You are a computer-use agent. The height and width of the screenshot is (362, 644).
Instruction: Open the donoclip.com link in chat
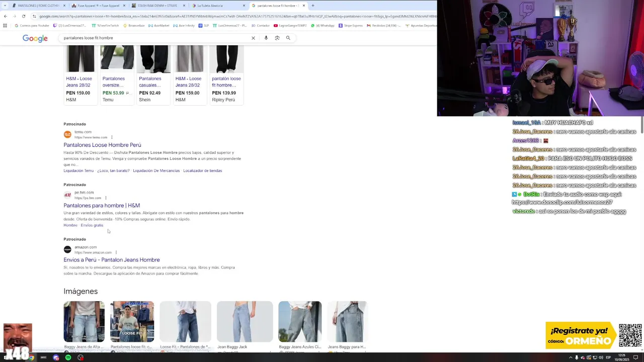tap(562, 202)
